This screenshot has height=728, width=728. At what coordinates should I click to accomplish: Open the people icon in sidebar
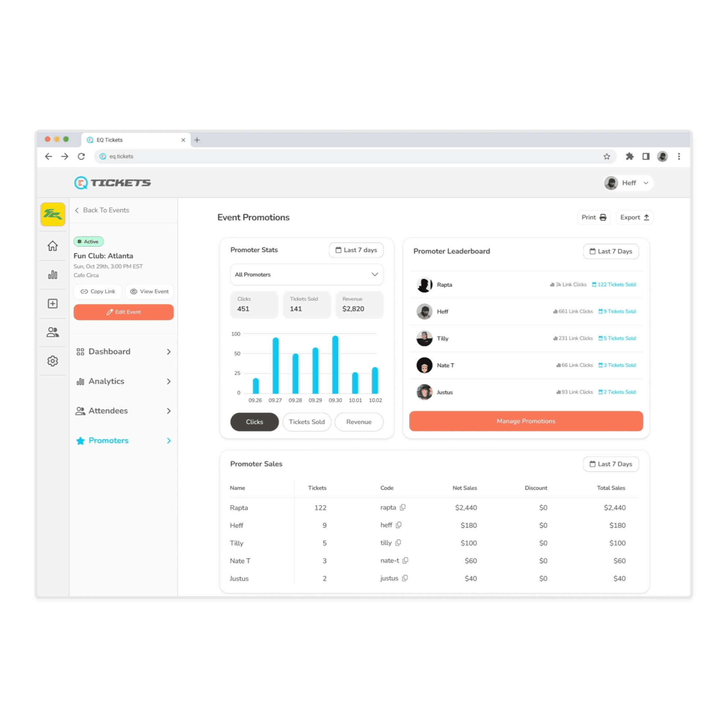52,332
